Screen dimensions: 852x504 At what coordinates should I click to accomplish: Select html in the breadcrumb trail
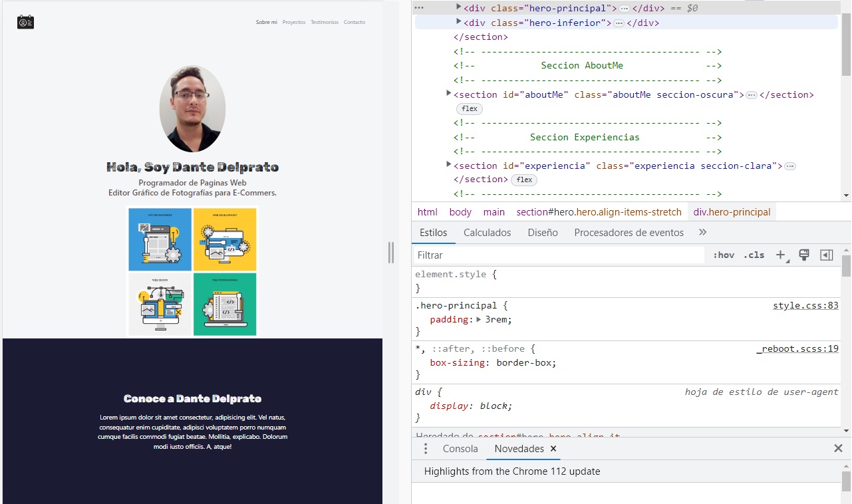pos(428,212)
